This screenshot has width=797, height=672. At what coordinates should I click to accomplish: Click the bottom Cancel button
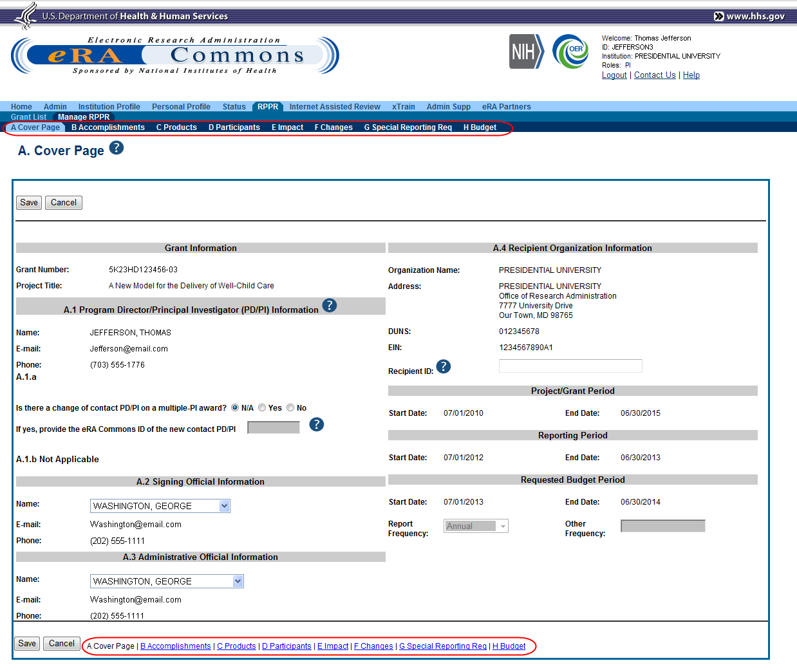62,644
